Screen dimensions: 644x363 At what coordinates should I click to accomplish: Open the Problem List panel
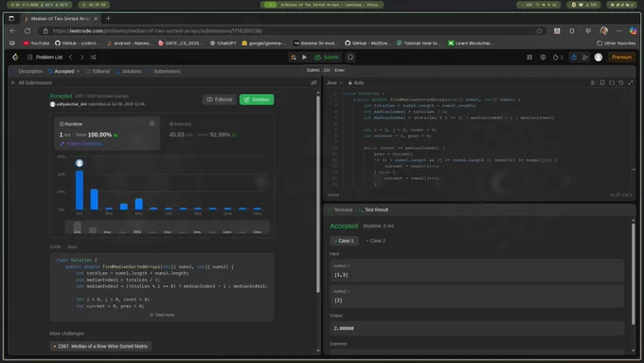pyautogui.click(x=45, y=57)
